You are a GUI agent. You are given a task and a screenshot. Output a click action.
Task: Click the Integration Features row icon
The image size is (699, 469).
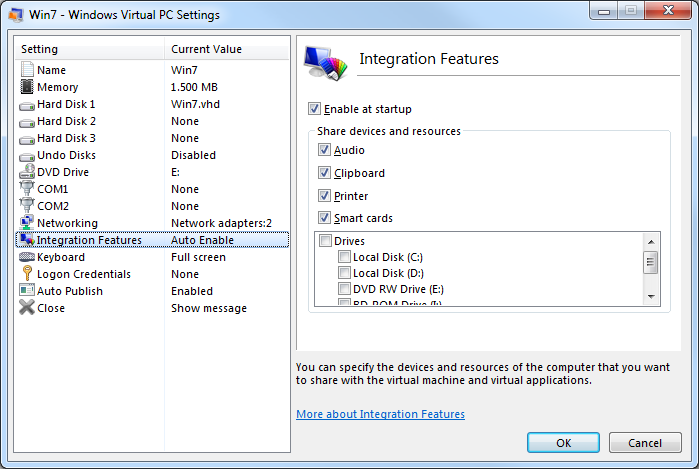tap(27, 239)
